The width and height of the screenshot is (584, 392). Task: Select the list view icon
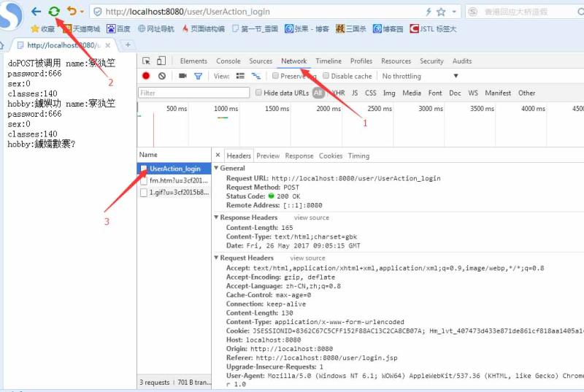tap(241, 76)
